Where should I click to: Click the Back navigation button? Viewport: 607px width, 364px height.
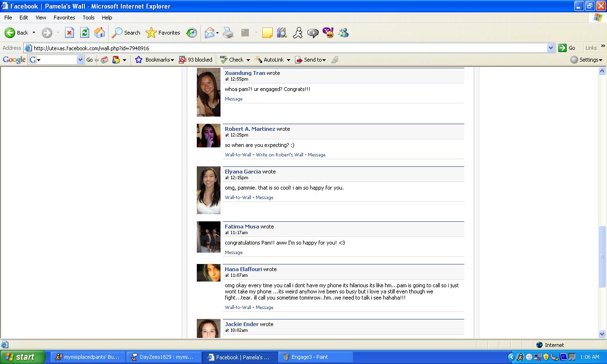click(17, 33)
